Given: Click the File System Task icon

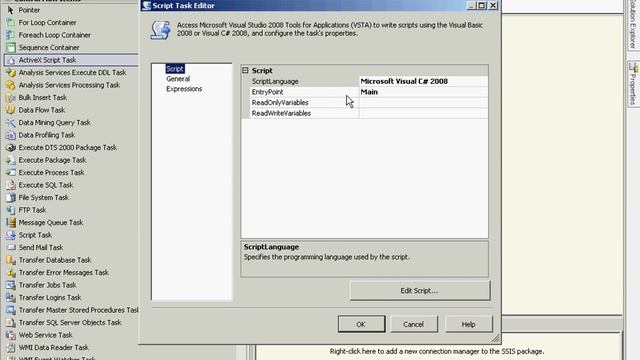Looking at the screenshot, I should point(11,198).
